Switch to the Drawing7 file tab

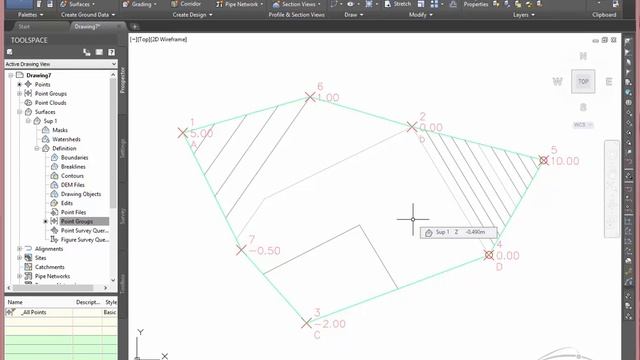(87, 27)
